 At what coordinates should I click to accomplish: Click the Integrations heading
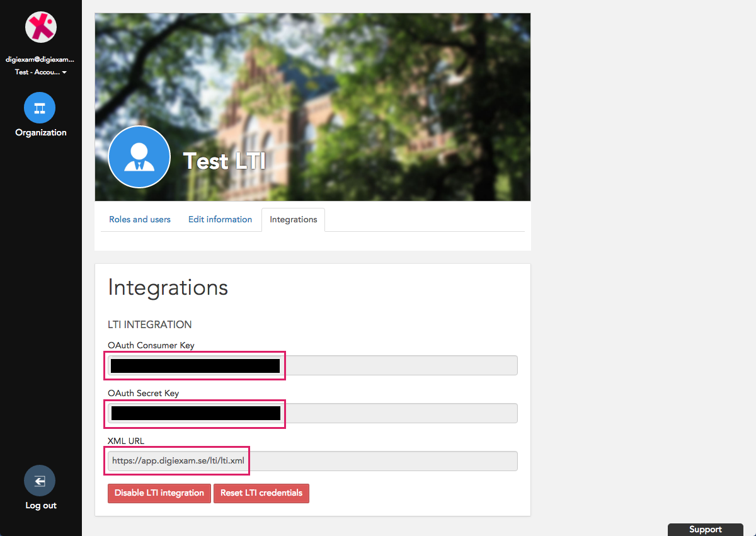168,287
